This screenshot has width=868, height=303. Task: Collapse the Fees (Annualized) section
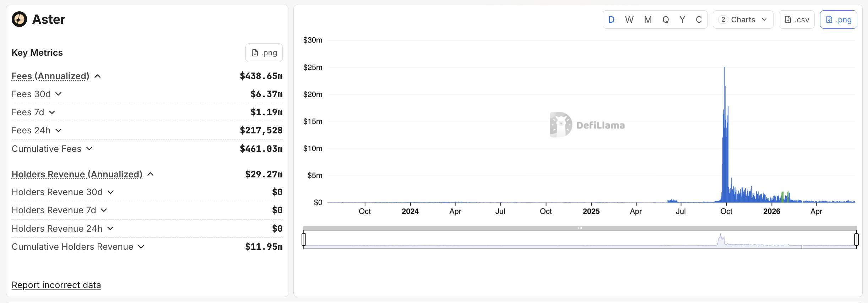[98, 76]
